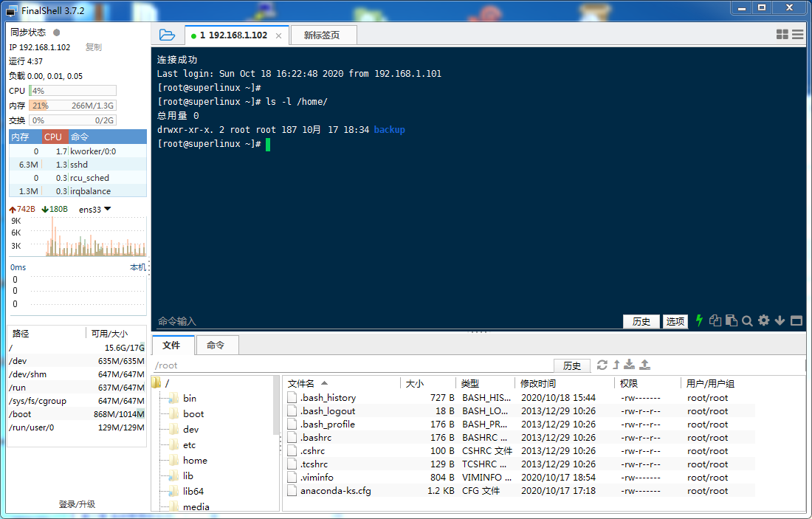Close the 192.168.1.102 session tab

pos(278,35)
